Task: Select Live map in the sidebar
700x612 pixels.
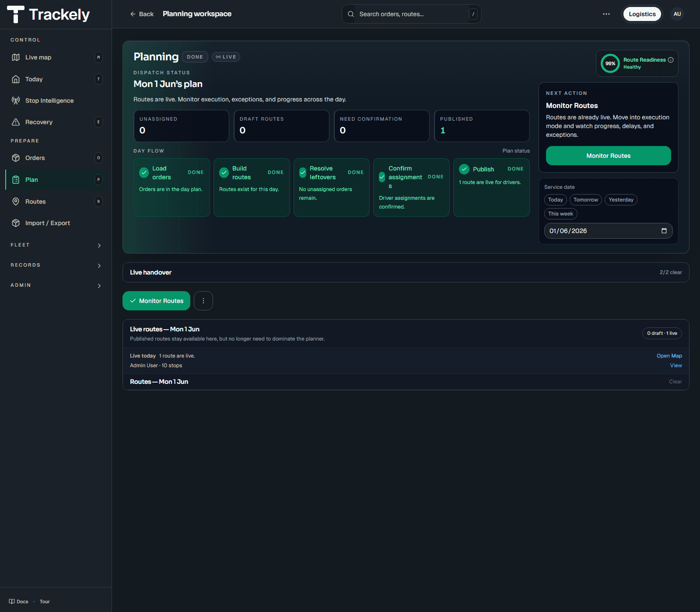Action: pyautogui.click(x=56, y=57)
